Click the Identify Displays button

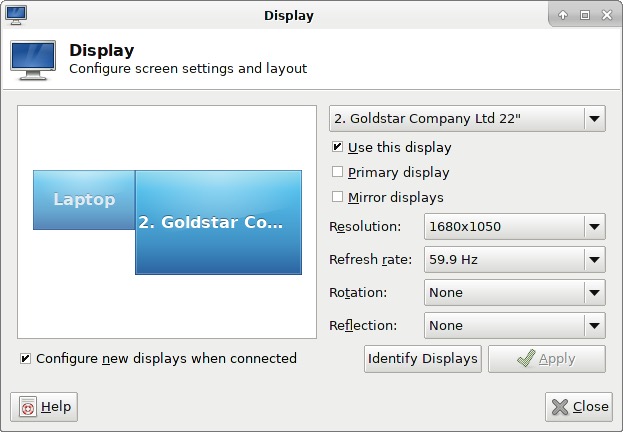point(423,359)
